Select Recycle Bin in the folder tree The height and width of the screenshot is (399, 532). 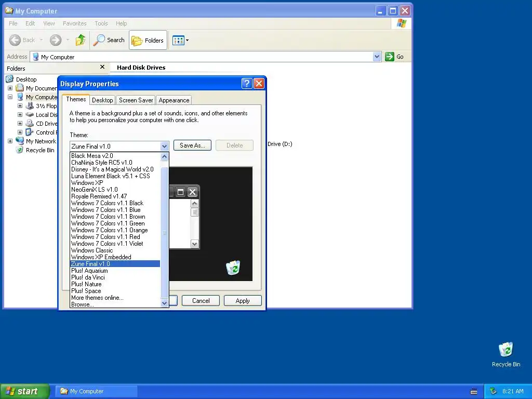click(x=40, y=150)
